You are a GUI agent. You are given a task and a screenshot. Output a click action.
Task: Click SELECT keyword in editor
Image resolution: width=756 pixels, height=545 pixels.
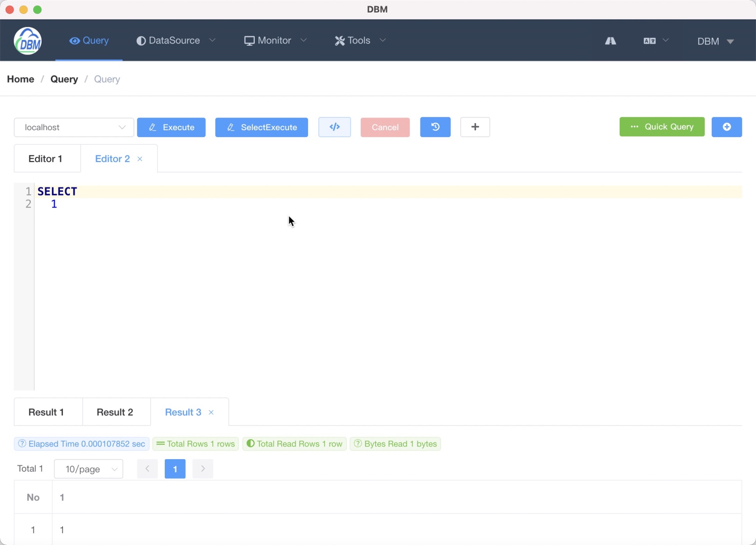click(x=57, y=191)
